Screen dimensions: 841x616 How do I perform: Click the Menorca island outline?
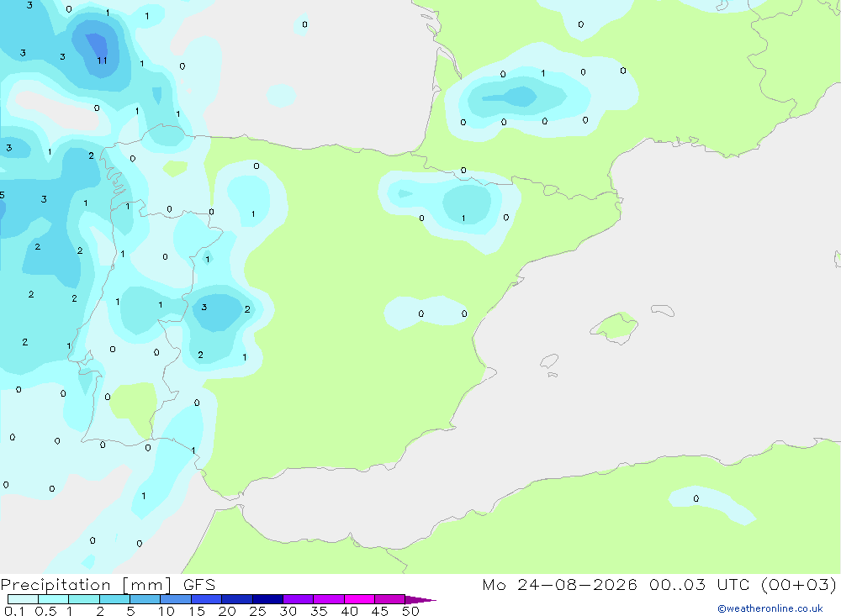click(663, 310)
